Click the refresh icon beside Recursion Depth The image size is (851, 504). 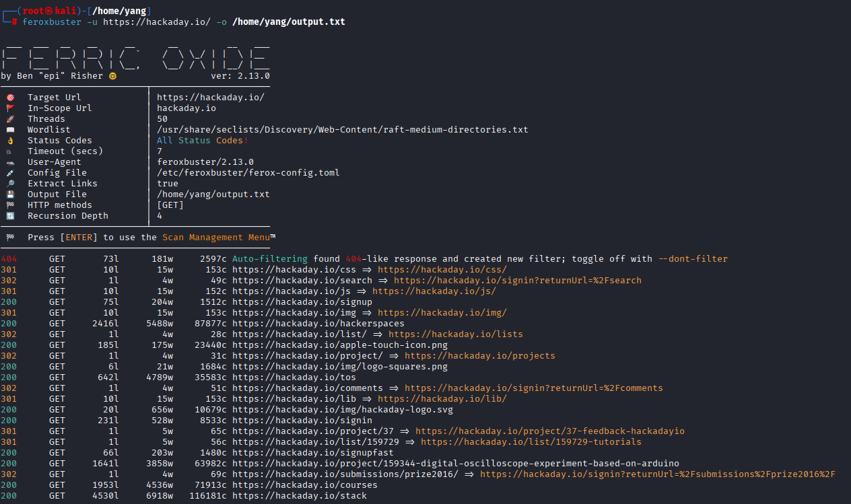point(10,216)
